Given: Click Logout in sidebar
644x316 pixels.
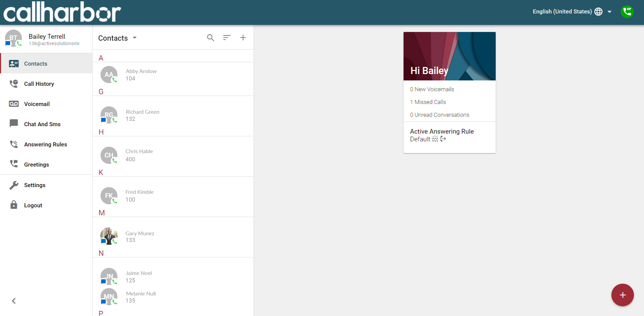Looking at the screenshot, I should [x=46, y=205].
